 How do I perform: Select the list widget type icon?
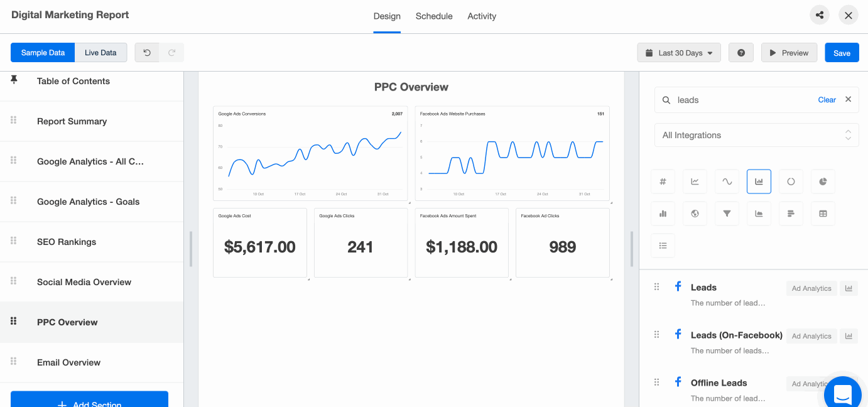click(x=663, y=246)
